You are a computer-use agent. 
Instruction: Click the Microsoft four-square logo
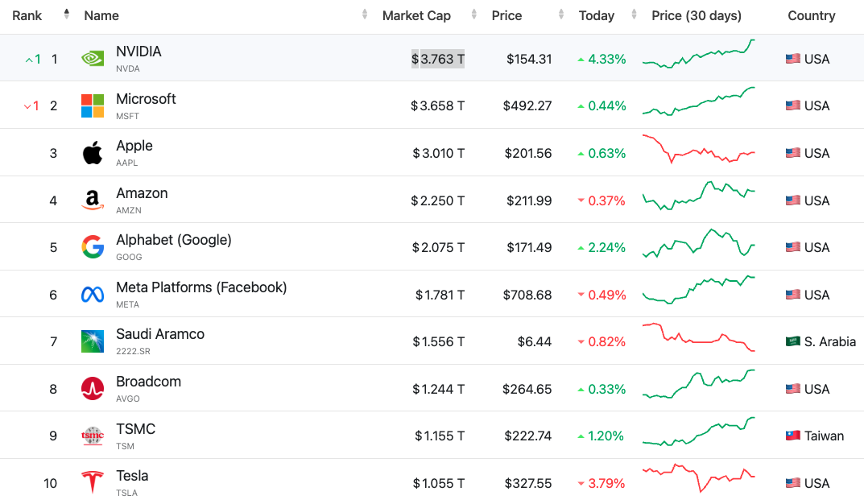click(x=93, y=105)
